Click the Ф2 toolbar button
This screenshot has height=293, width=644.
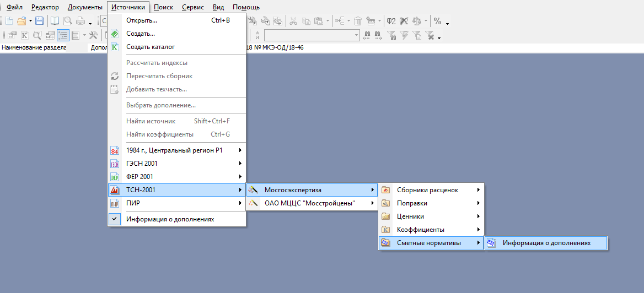click(391, 21)
